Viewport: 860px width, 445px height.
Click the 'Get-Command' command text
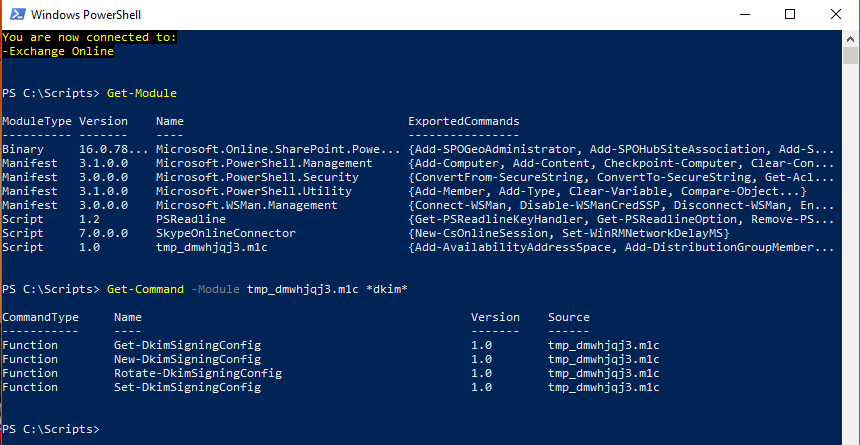pyautogui.click(x=145, y=289)
